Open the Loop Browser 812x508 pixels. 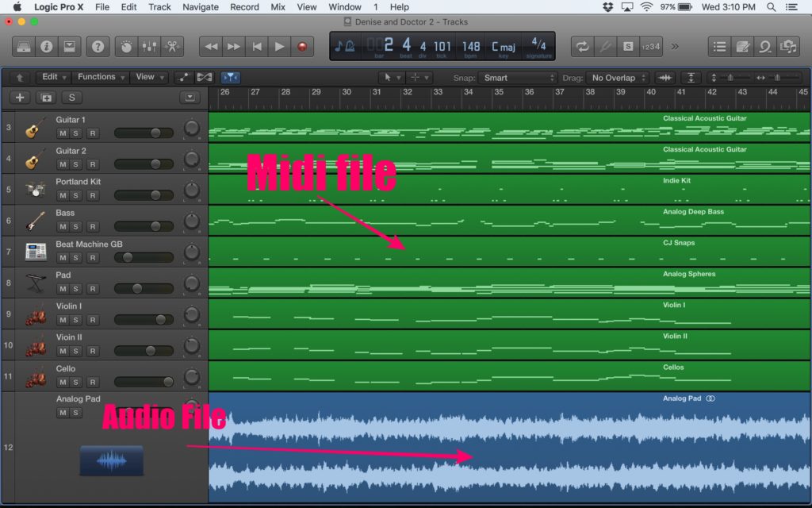point(765,47)
